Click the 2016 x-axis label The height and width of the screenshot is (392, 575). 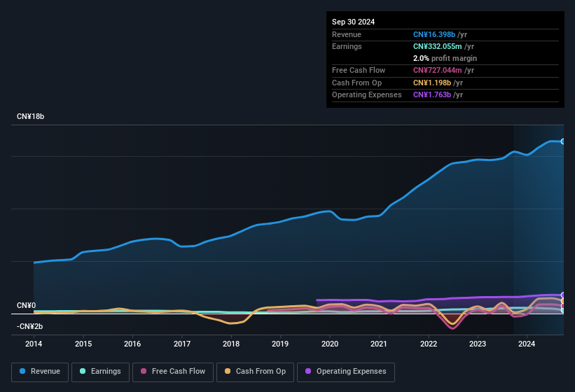[x=132, y=344]
